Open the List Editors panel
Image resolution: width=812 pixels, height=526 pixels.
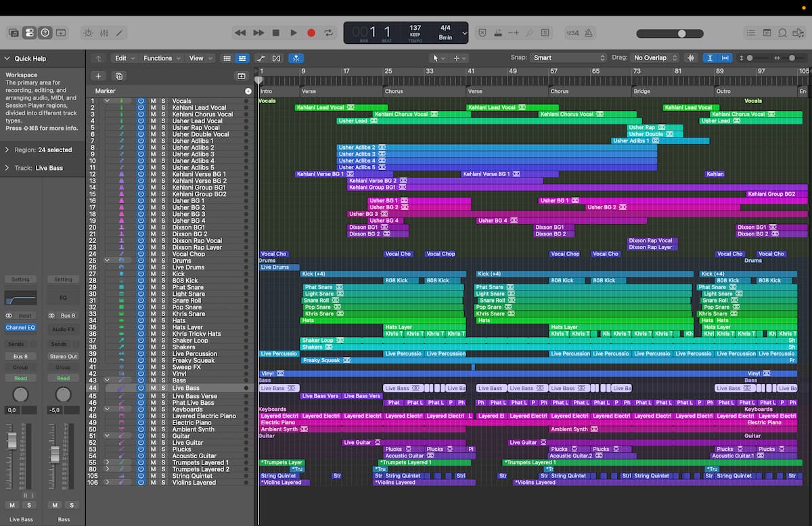(750, 32)
